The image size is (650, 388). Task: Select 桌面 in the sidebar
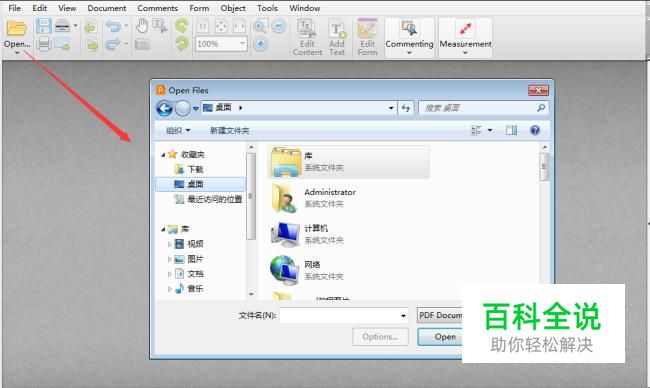coord(201,184)
